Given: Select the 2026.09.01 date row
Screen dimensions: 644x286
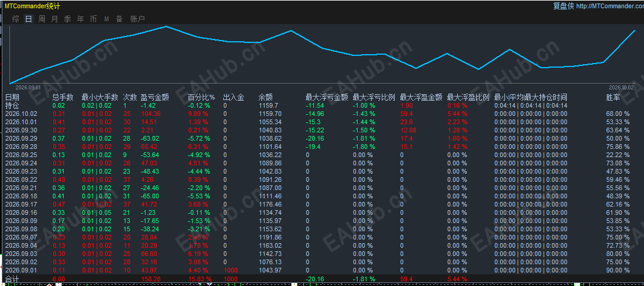Looking at the screenshot, I should 21,270.
